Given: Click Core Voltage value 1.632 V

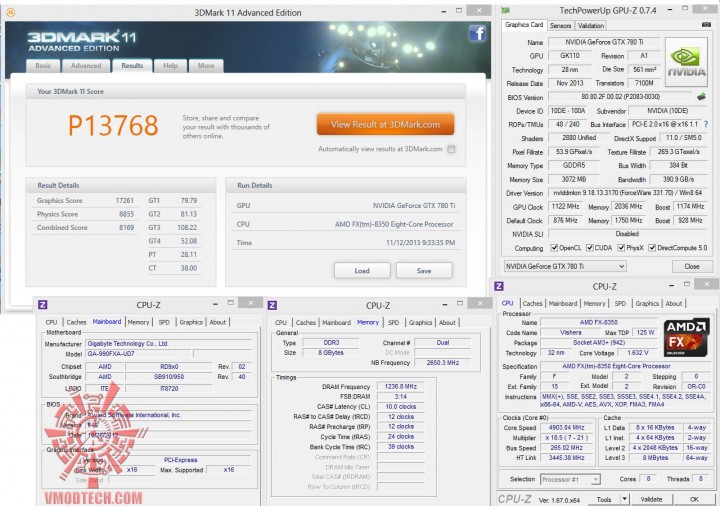Looking at the screenshot, I should click(x=638, y=353).
